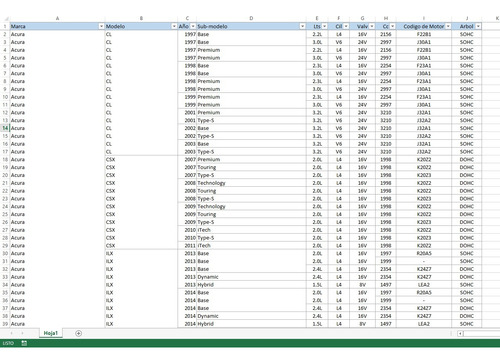
Task: Open the Modelo filter dropdown
Action: click(x=174, y=26)
